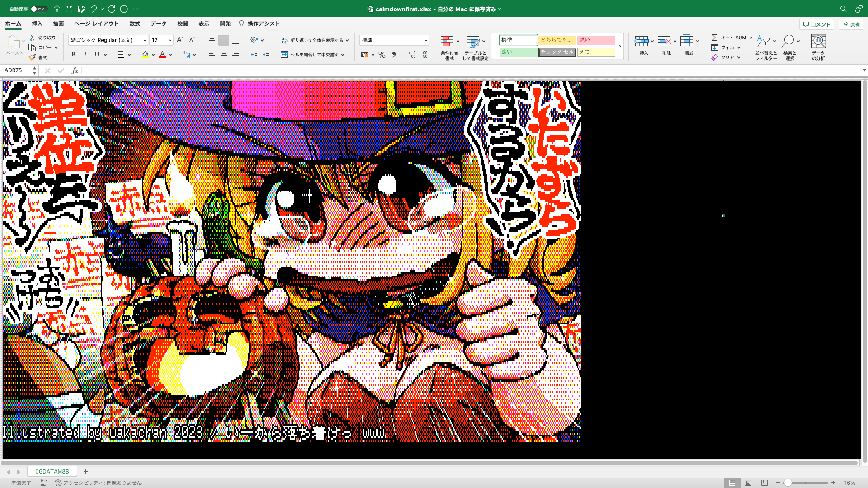Click the Redo icon
The height and width of the screenshot is (488, 868).
click(112, 9)
